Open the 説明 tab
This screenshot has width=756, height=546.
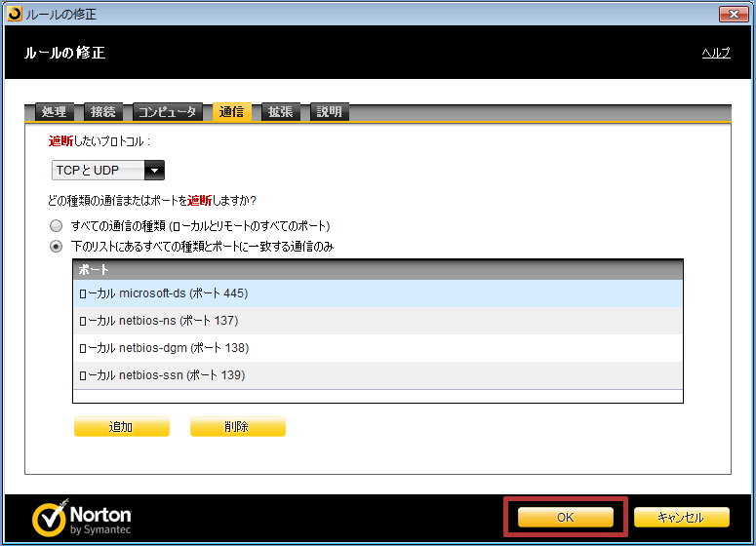tap(330, 112)
